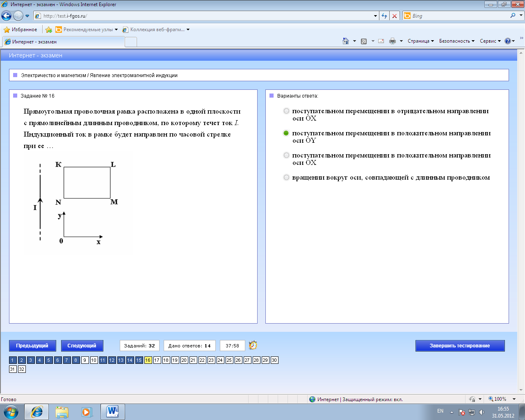Show hidden tray icons arrow

click(452, 412)
